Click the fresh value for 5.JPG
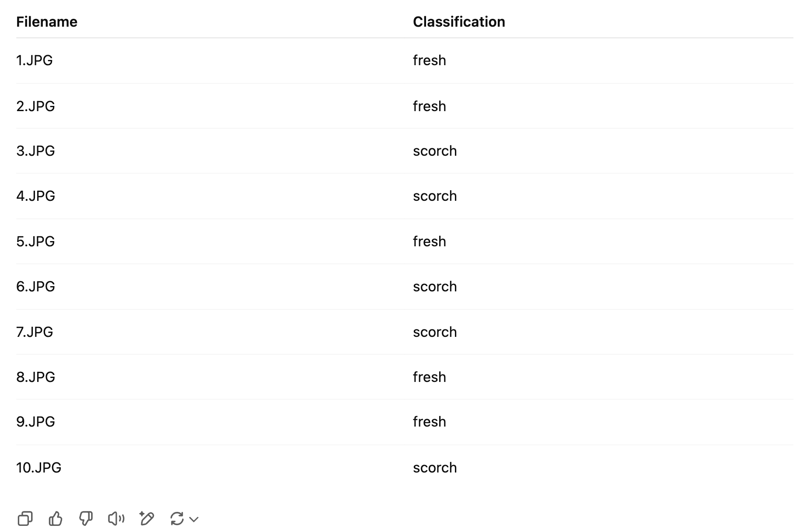 pyautogui.click(x=430, y=241)
